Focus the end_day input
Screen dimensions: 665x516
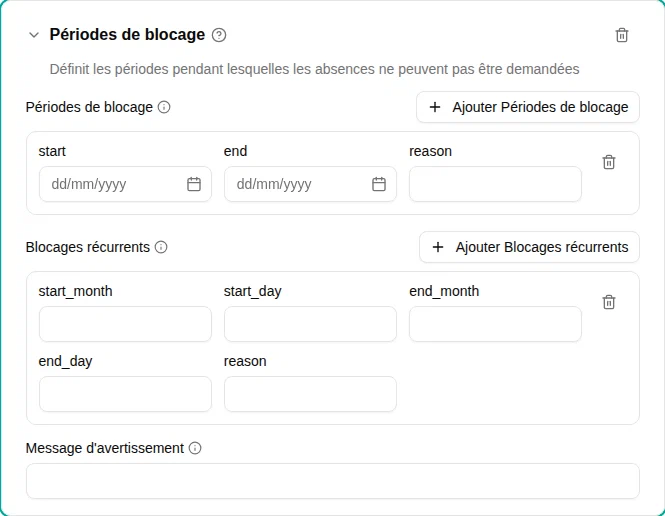[x=125, y=394]
